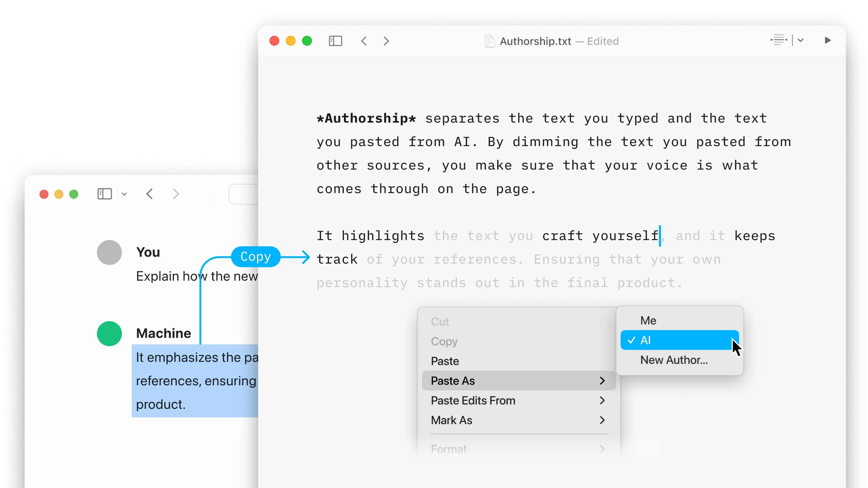
Task: Open the Paste As submenu
Action: (x=519, y=381)
